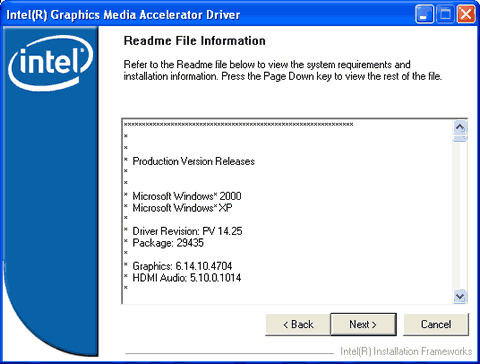This screenshot has width=480, height=364.
Task: Click the Graphics 6.14.10.4704 version line
Action: coord(182,266)
